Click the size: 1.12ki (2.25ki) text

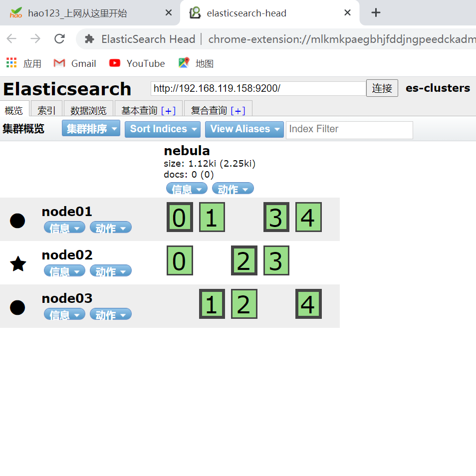coord(210,164)
